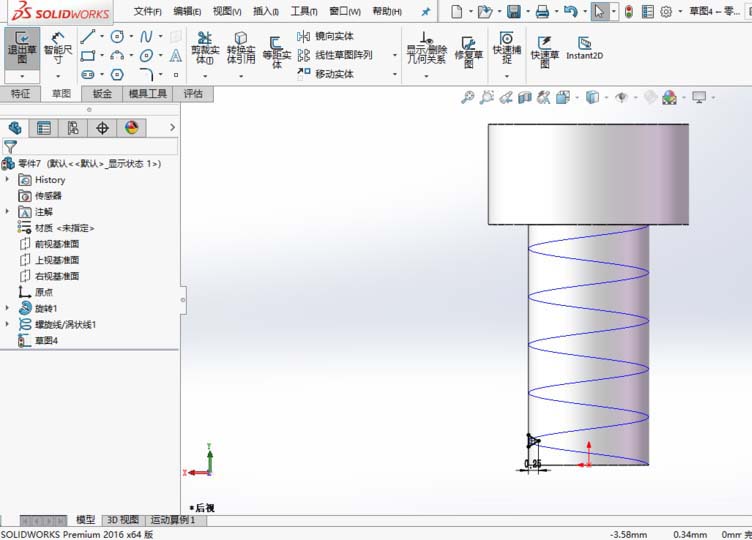The height and width of the screenshot is (540, 752).
Task: Click the Exit Sketch (退出草图) icon
Action: click(x=22, y=48)
